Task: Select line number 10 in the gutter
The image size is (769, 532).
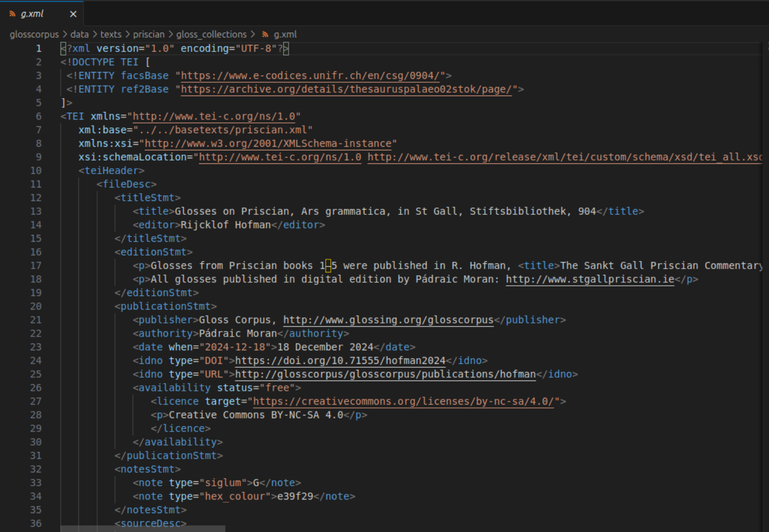Action: (x=36, y=171)
